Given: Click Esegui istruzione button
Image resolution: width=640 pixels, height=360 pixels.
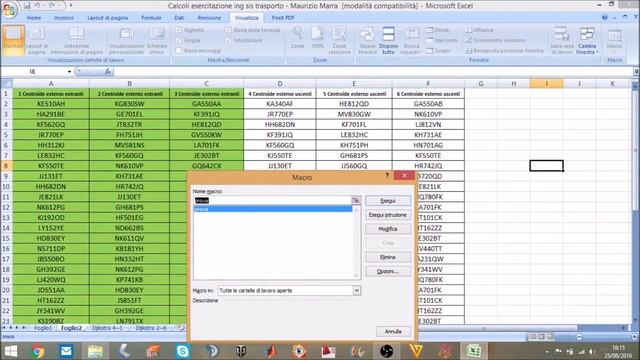Looking at the screenshot, I should [388, 215].
